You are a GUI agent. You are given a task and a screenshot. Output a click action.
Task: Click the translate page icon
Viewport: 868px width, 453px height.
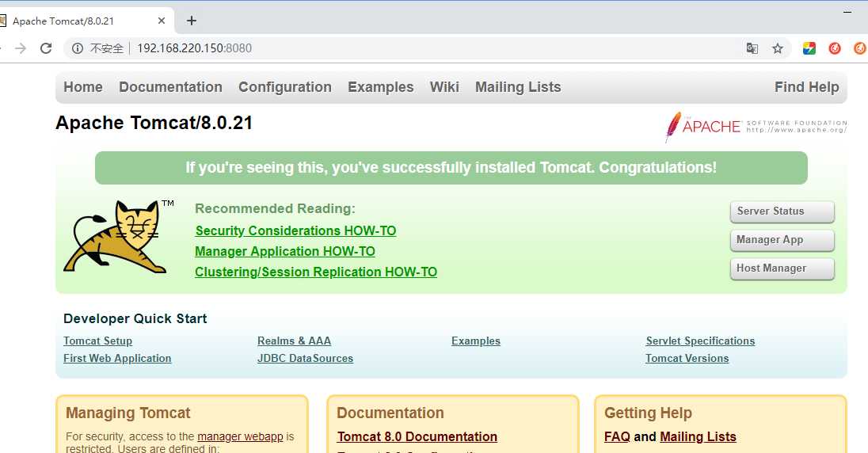click(x=752, y=48)
